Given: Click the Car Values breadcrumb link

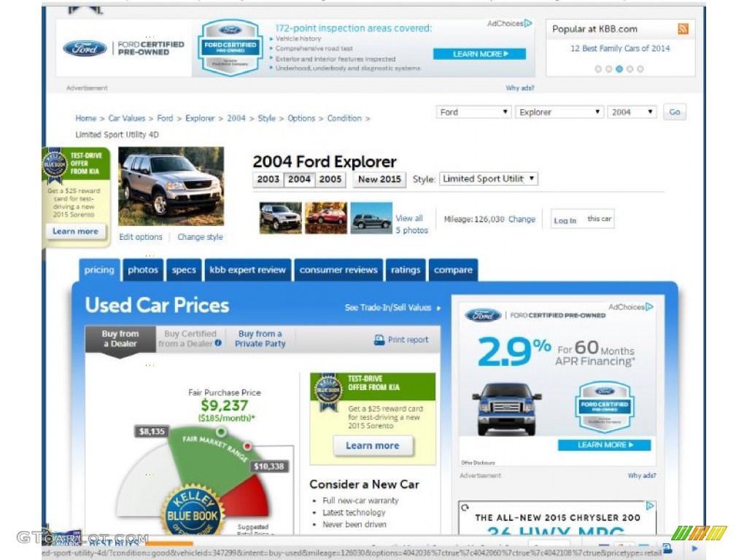Looking at the screenshot, I should 127,118.
